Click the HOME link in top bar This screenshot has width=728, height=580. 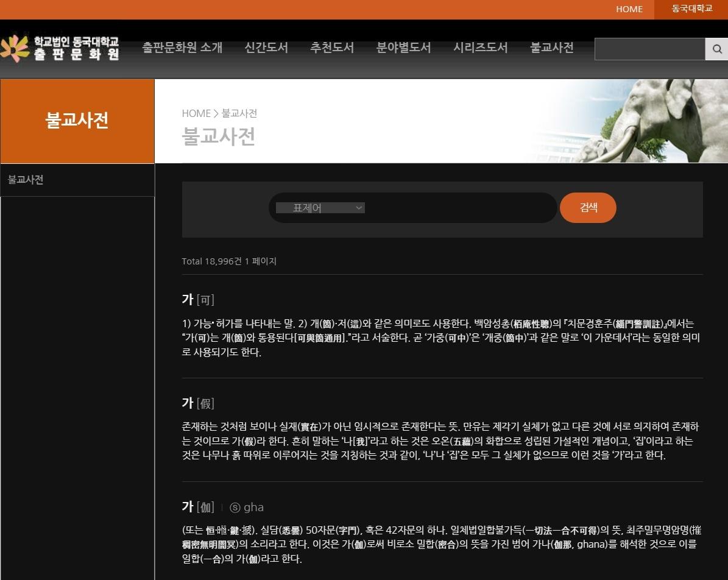click(629, 9)
